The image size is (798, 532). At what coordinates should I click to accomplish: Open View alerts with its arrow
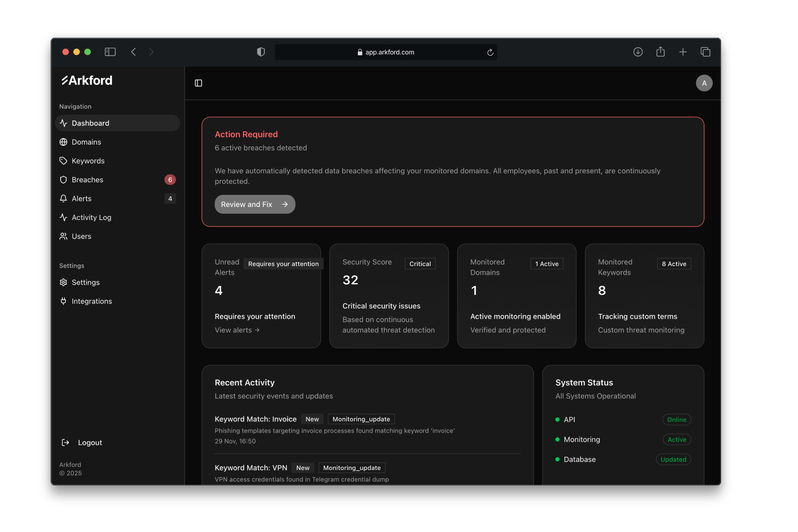[257, 330]
